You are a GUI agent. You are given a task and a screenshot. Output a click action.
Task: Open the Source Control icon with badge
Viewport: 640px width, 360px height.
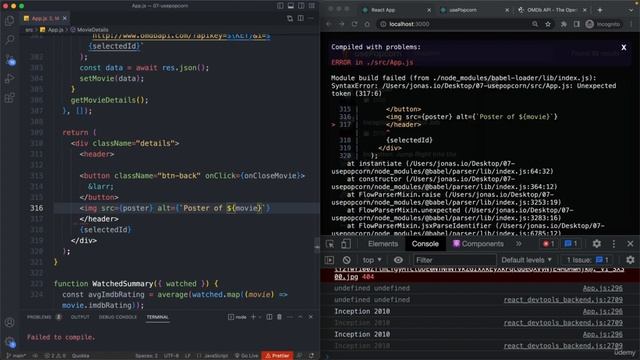10,60
